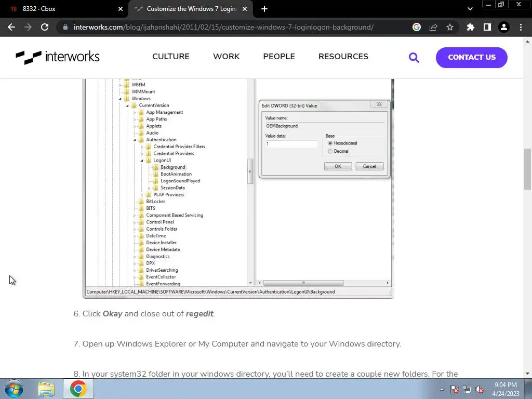Open the network tray icon
The width and height of the screenshot is (532, 399).
pyautogui.click(x=467, y=389)
